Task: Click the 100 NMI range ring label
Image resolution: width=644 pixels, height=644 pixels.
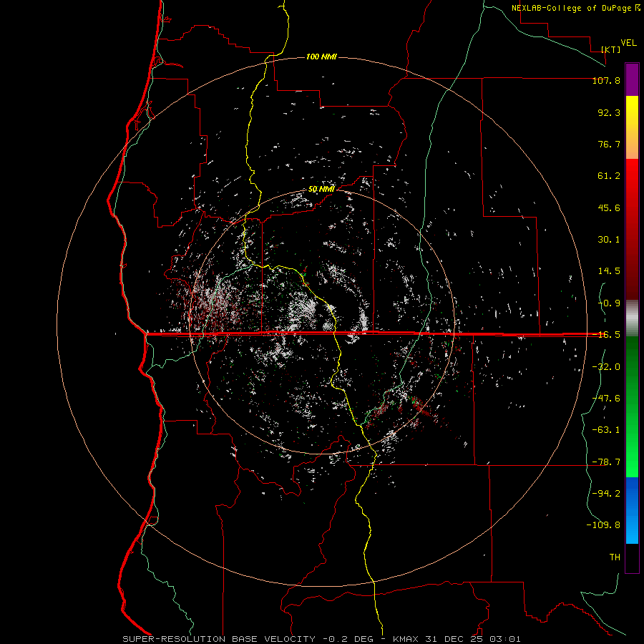Action: 321,57
